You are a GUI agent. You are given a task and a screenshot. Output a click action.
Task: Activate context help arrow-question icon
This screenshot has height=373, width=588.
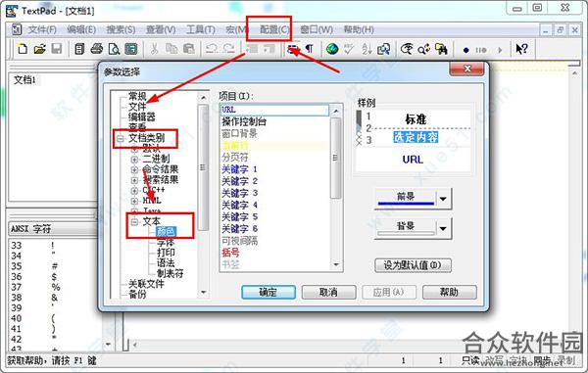tap(521, 49)
